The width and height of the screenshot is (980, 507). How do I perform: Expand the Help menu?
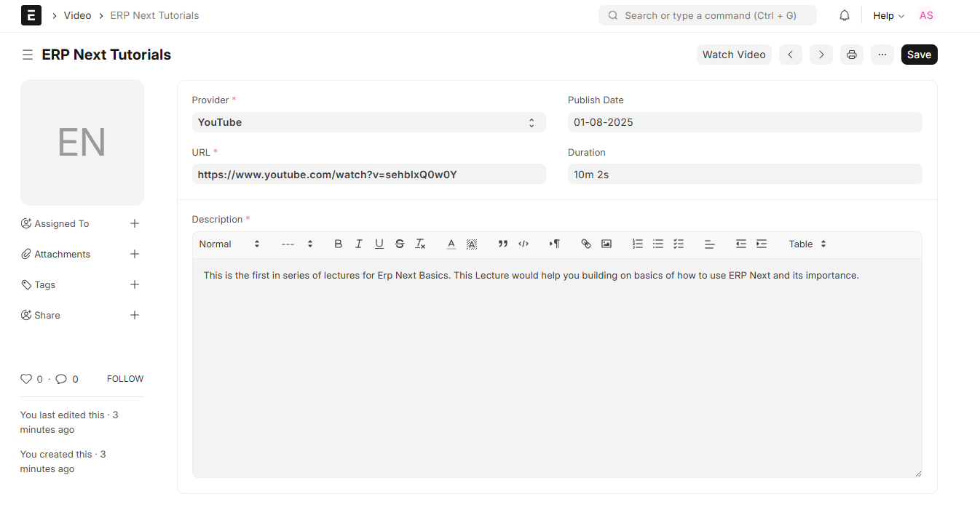889,15
